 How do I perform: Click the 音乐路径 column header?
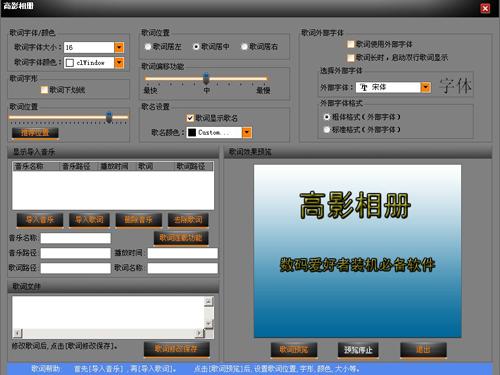(x=79, y=166)
